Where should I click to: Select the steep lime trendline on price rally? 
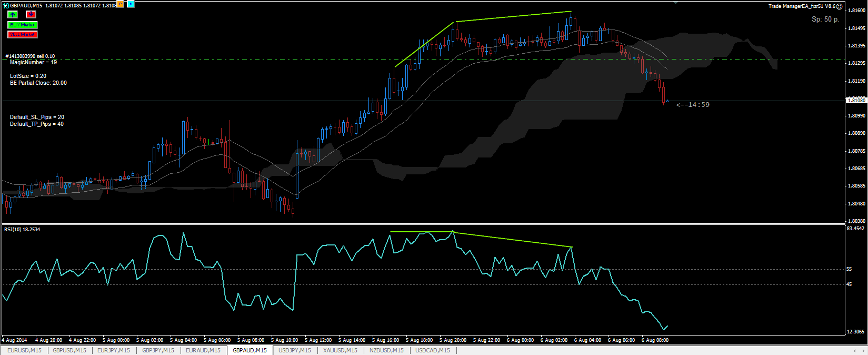point(424,45)
